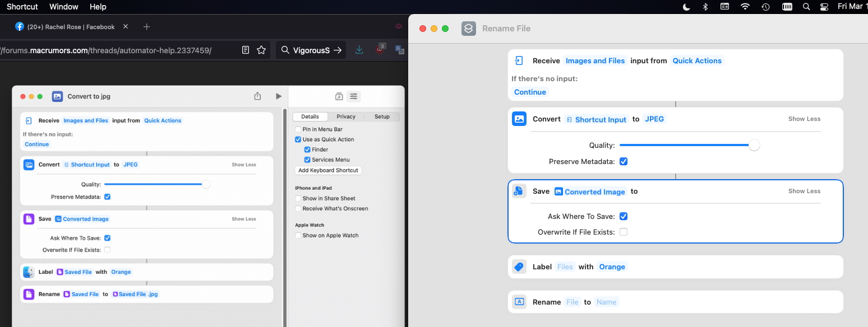868x327 pixels.
Task: Open Converted Image variable in Rename File Save action
Action: [x=590, y=191]
